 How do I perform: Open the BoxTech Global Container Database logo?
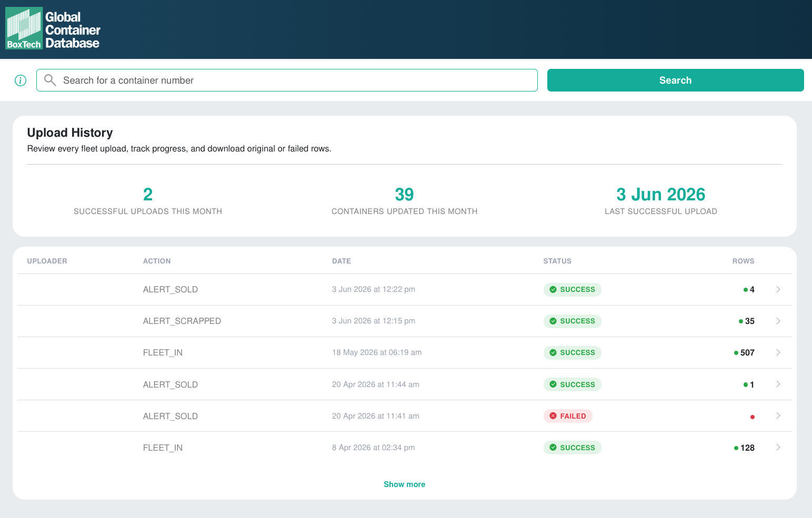pyautogui.click(x=53, y=29)
